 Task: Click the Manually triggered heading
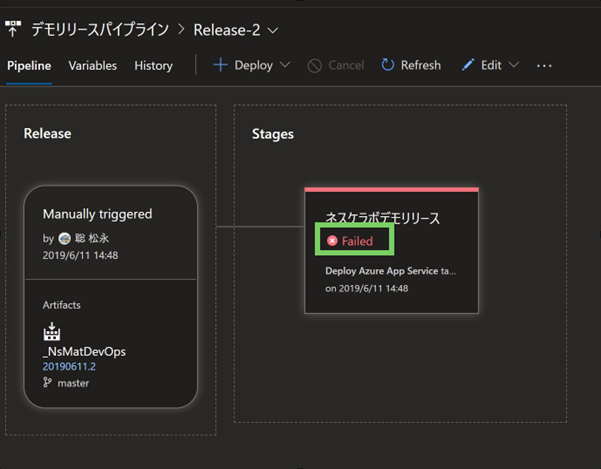pyautogui.click(x=97, y=214)
